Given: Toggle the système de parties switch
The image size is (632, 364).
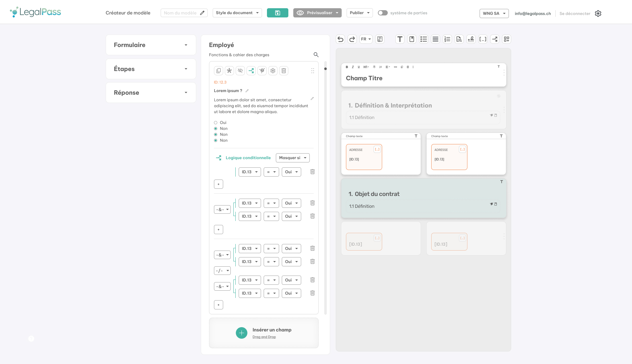Looking at the screenshot, I should (382, 13).
